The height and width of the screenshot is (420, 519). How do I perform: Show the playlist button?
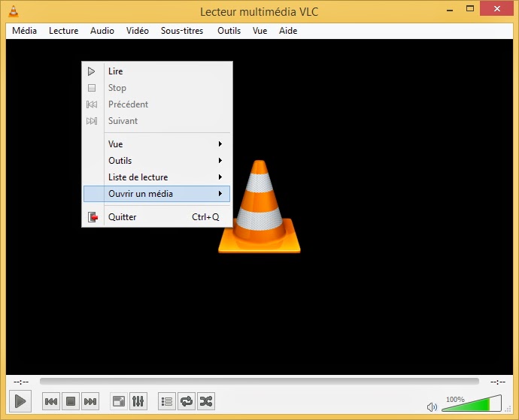coord(167,401)
